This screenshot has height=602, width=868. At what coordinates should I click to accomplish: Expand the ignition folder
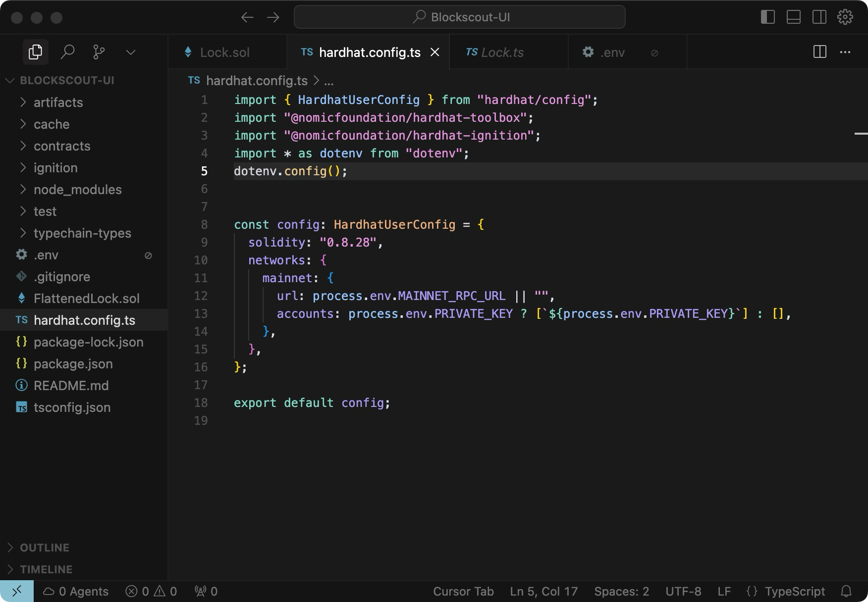click(x=84, y=168)
